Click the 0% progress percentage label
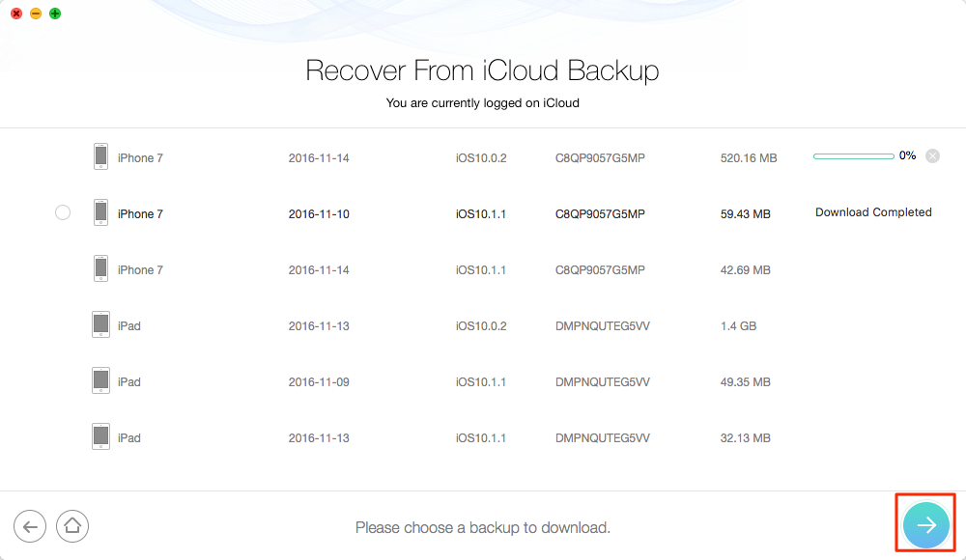The width and height of the screenshot is (966, 560). coord(907,155)
